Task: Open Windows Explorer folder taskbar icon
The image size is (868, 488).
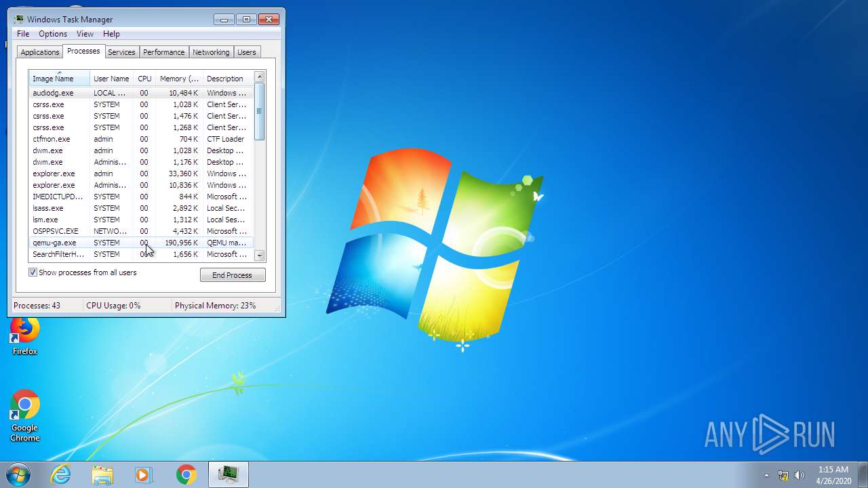Action: pos(102,474)
